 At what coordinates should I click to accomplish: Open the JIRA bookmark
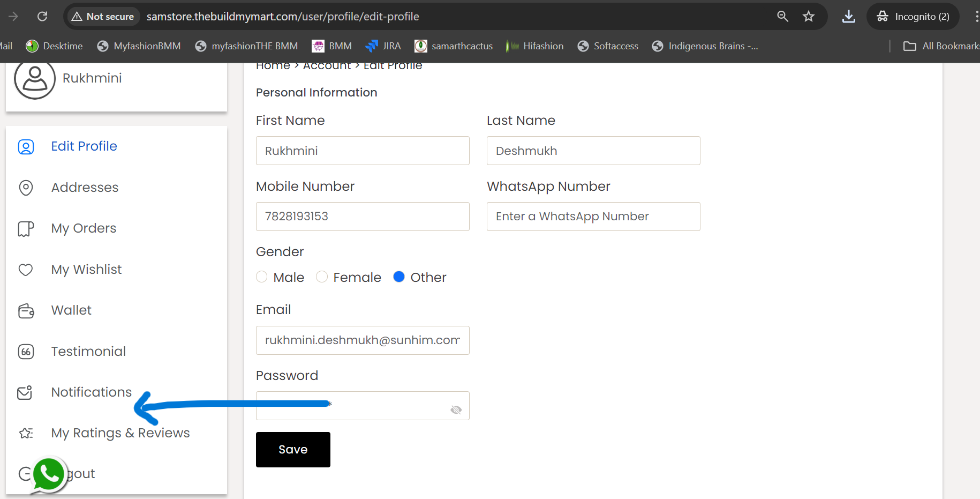point(383,46)
